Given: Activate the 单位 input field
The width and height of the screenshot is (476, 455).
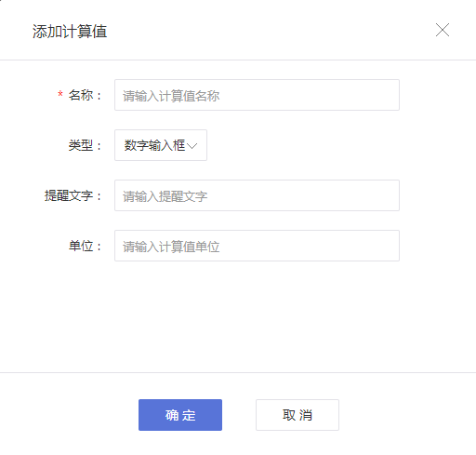Looking at the screenshot, I should click(257, 246).
